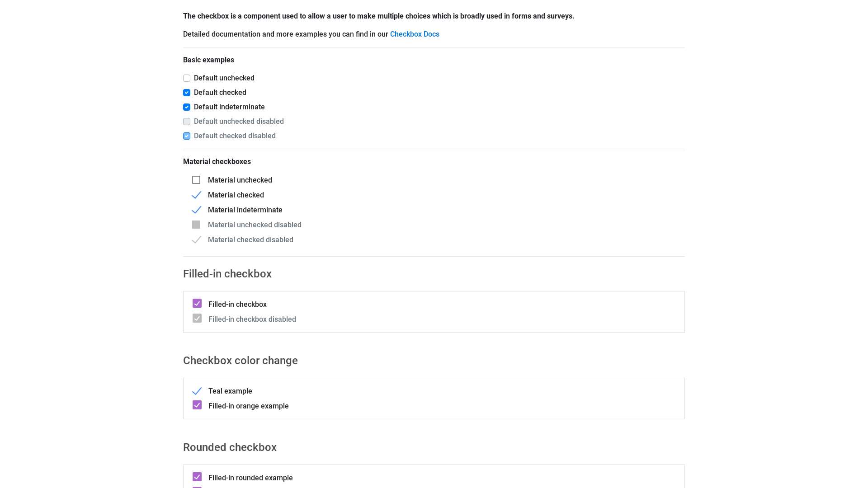This screenshot has height=488, width=868.
Task: Toggle the Teal example checkbox
Action: pos(197,391)
